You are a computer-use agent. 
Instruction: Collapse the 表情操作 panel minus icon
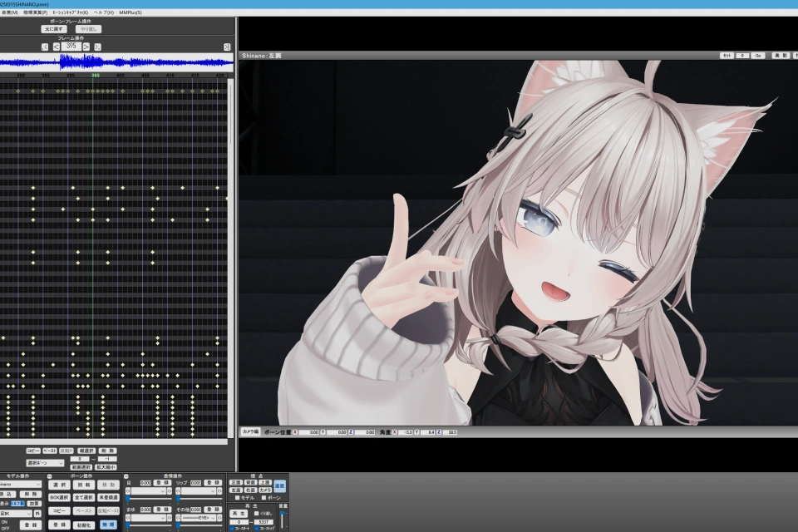pyautogui.click(x=126, y=476)
